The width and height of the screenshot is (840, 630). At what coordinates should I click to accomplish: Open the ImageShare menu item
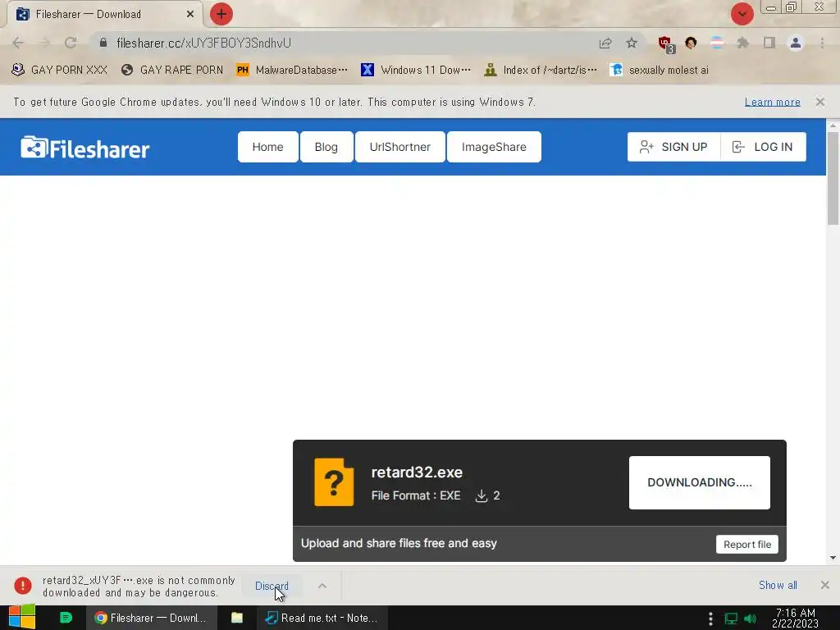point(494,147)
